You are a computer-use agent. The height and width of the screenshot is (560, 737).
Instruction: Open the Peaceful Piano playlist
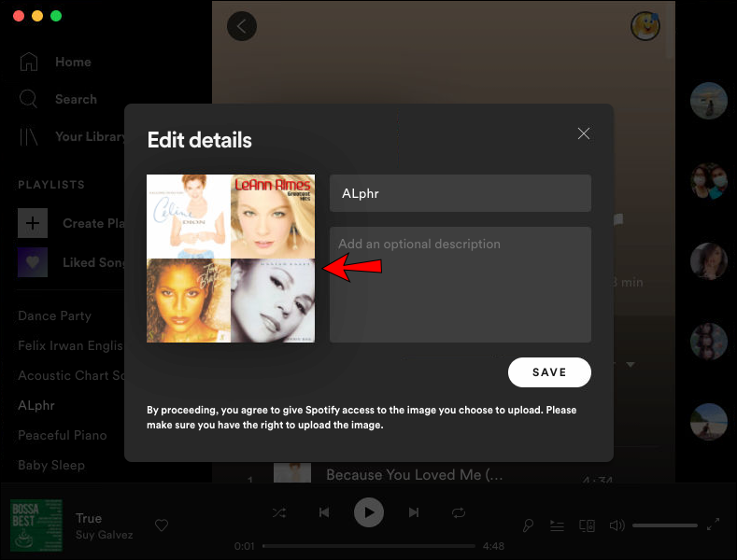point(62,435)
